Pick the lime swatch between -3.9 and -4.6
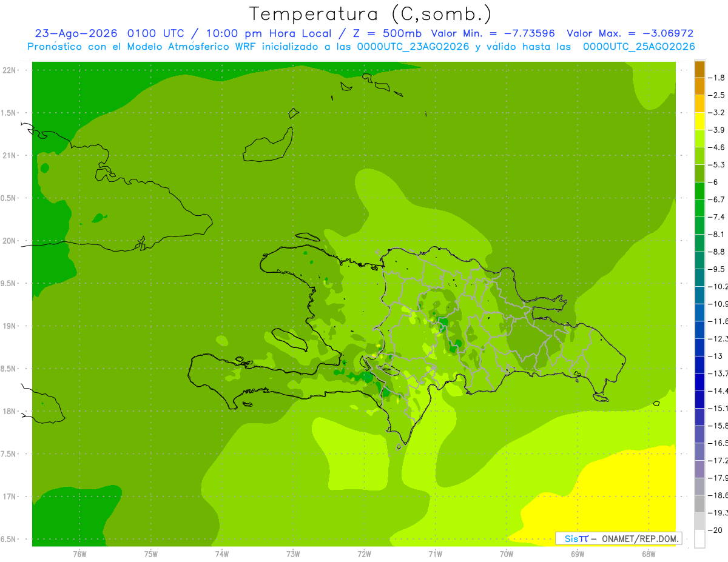The image size is (728, 562). (x=699, y=139)
